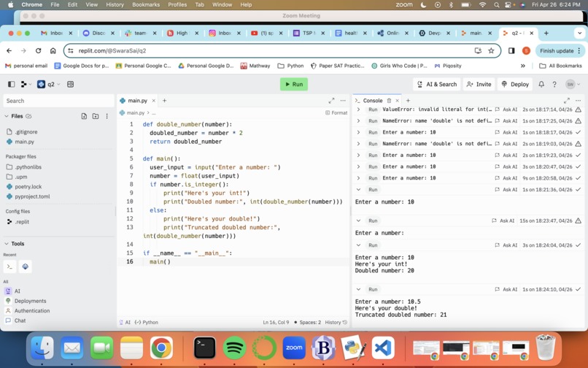Open the recent Shell tool icon
588x368 pixels.
pyautogui.click(x=9, y=267)
